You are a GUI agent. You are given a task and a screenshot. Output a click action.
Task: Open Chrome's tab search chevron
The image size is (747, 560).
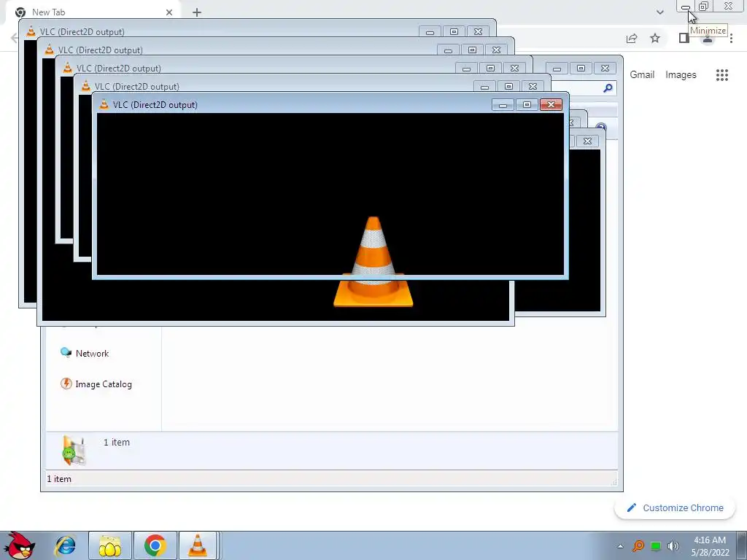tap(659, 12)
